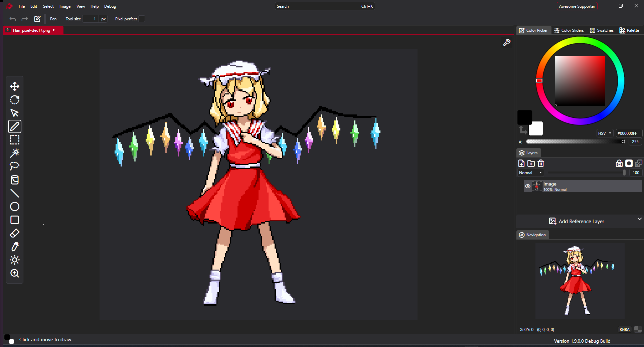Screen dimensions: 644x347
Task: Select the Move tool
Action: (14, 86)
